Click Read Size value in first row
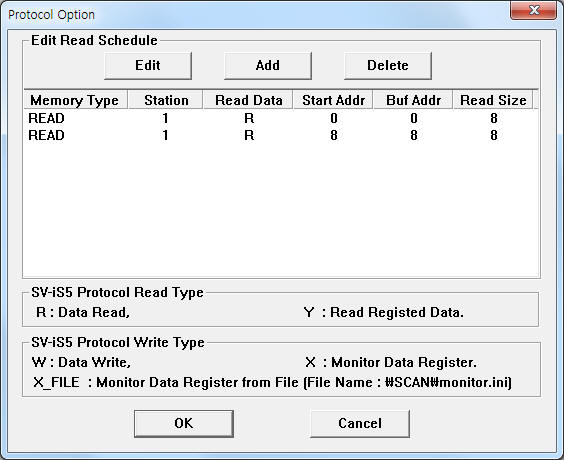This screenshot has width=564, height=460. pyautogui.click(x=494, y=118)
